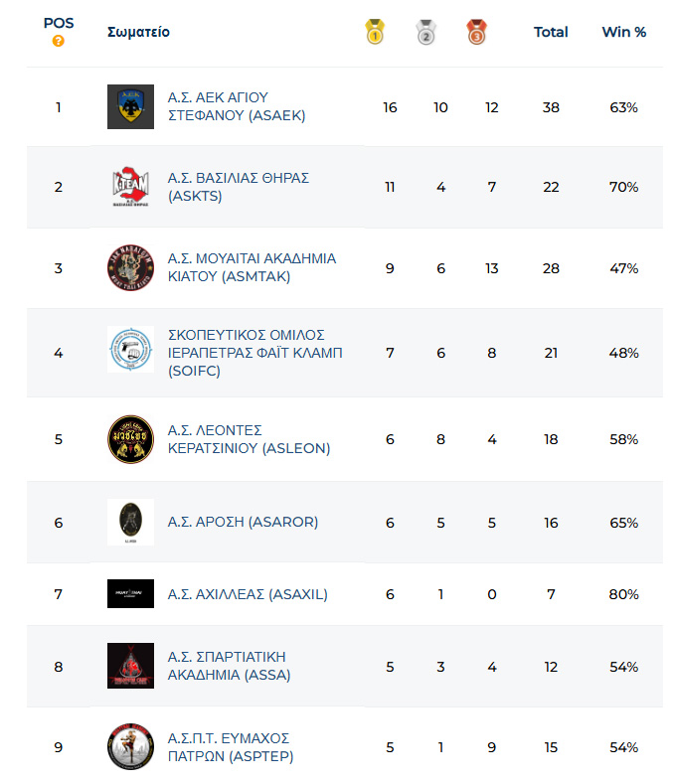
Task: Click the Α.Σ. Αχιλλέας black logo
Action: coord(130,593)
